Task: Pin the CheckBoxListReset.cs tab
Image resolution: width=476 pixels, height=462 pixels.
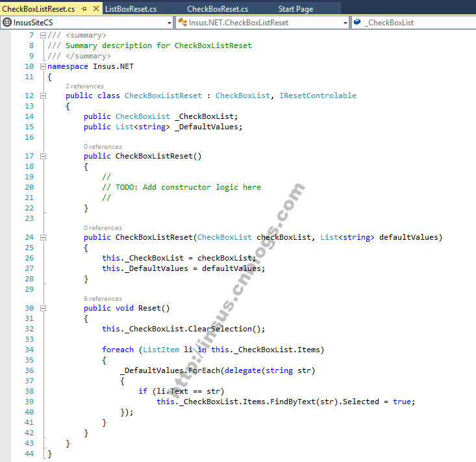Action: coord(84,9)
